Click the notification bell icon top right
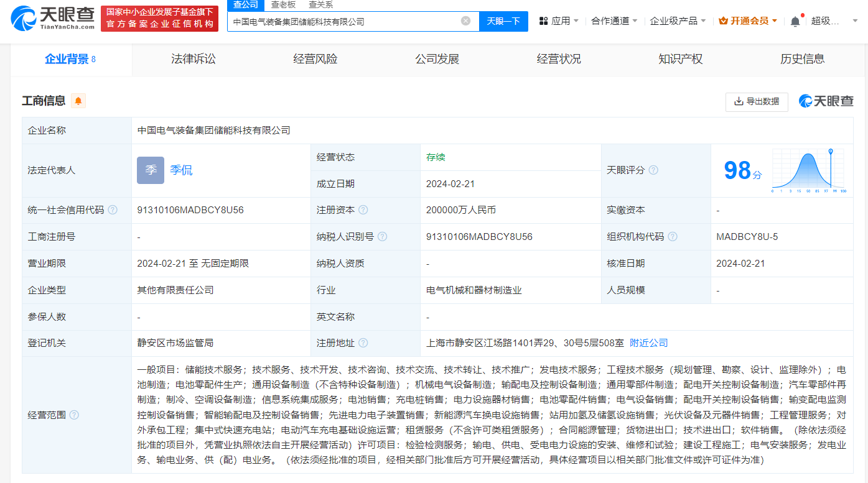Image resolution: width=868 pixels, height=483 pixels. coord(795,20)
